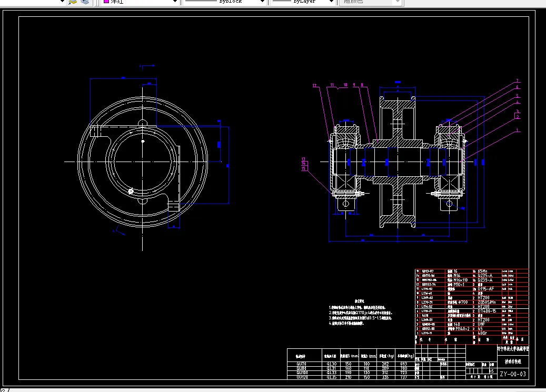Select technical note line 2 containing 170 jc4

coord(360,313)
